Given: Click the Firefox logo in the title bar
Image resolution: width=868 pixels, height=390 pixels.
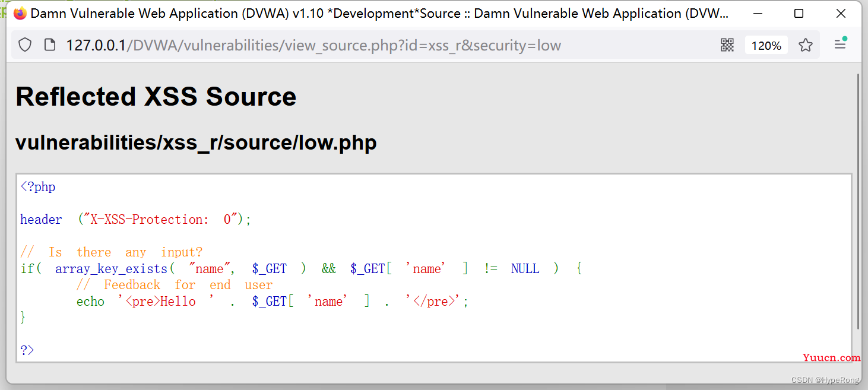Looking at the screenshot, I should pos(20,14).
